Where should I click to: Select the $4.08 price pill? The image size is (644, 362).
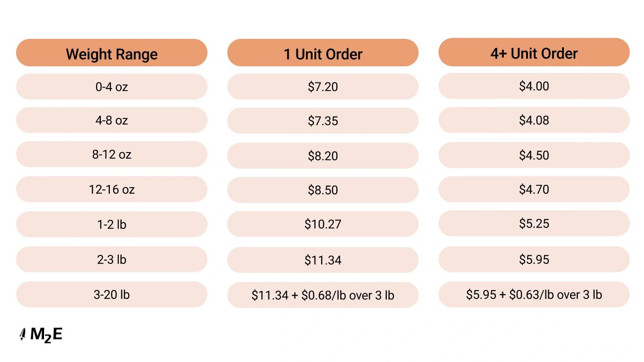534,120
